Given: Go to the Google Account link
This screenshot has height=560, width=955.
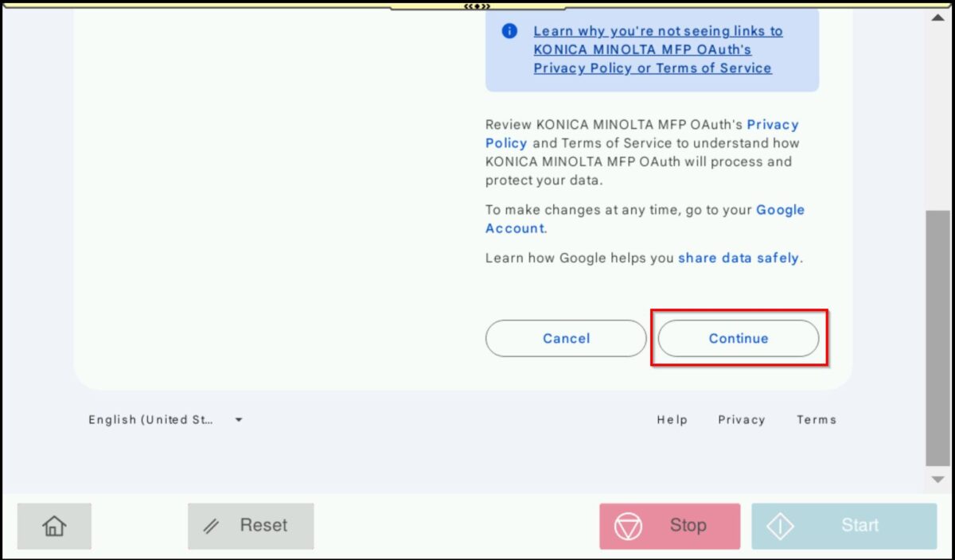Looking at the screenshot, I should coord(780,210).
